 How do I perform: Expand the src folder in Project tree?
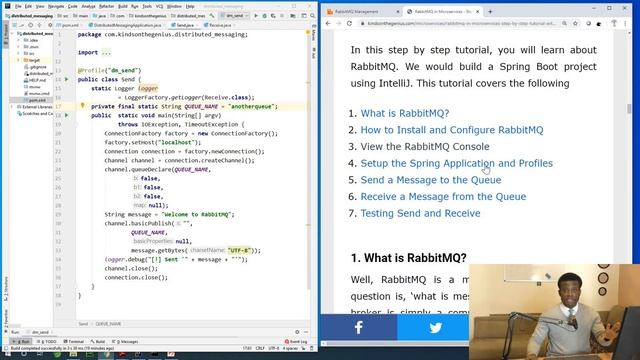[x=18, y=53]
